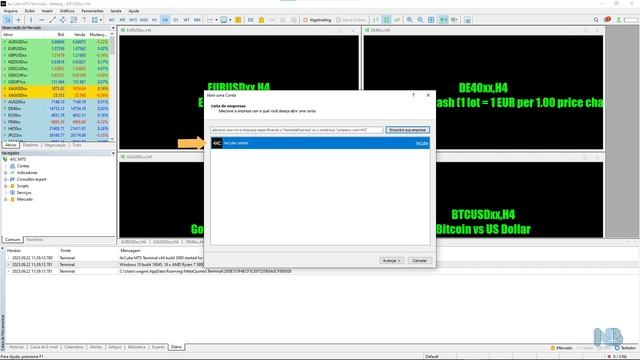640x360 pixels.
Task: Close the Abrir uma Conta dialog
Action: (x=428, y=95)
